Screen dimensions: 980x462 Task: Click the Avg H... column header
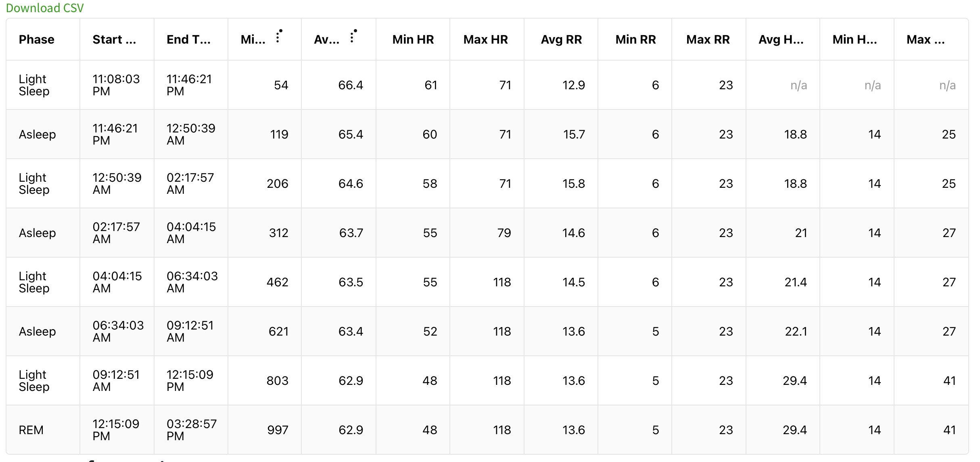pos(781,40)
